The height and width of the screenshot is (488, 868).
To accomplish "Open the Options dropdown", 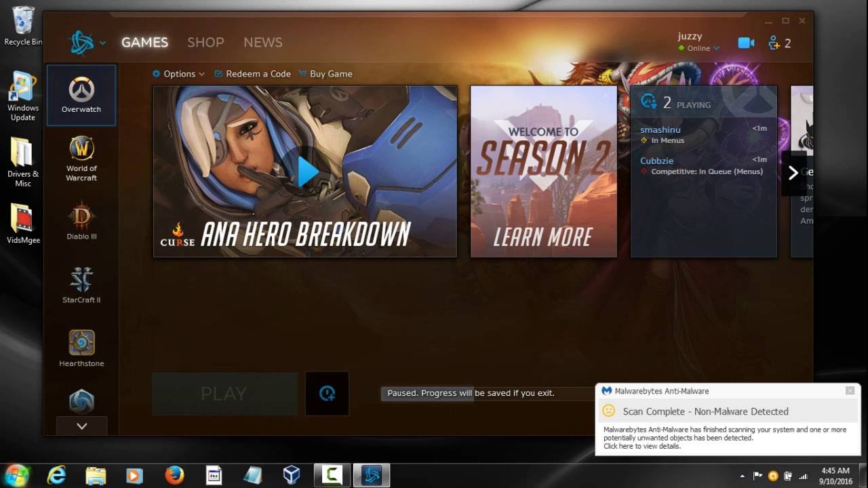I will pyautogui.click(x=179, y=74).
